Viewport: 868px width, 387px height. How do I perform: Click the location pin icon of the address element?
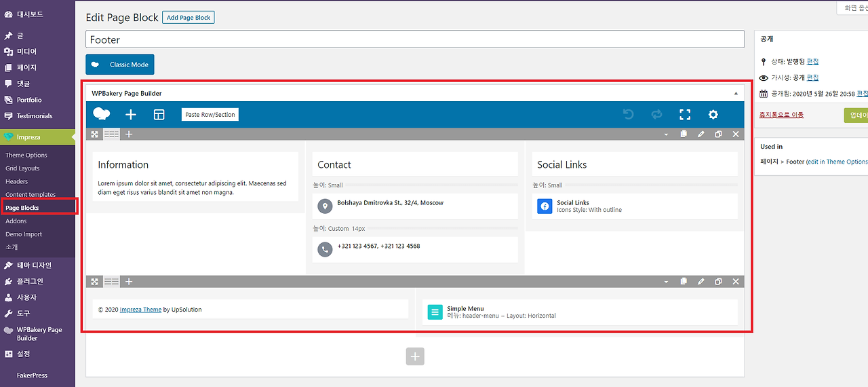325,206
